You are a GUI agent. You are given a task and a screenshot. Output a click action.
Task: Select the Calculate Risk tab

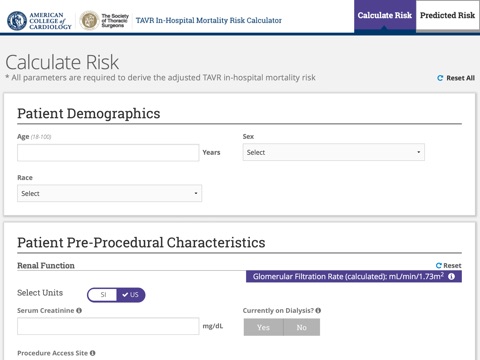pos(385,15)
